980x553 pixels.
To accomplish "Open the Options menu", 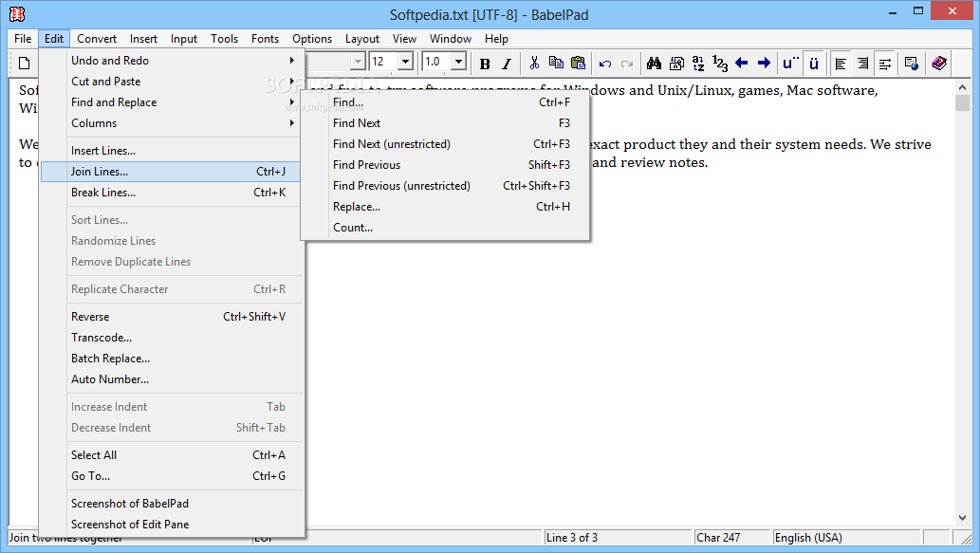I will click(x=312, y=39).
